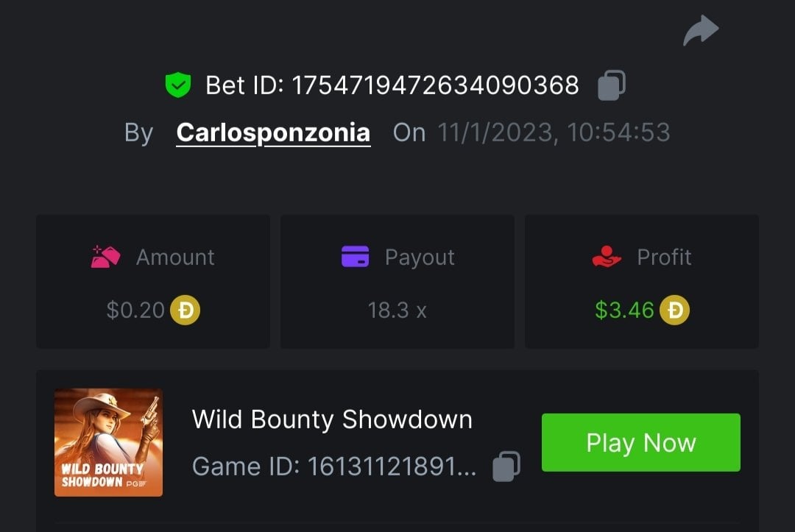
Task: Copy the Bet ID to clipboard
Action: point(611,85)
